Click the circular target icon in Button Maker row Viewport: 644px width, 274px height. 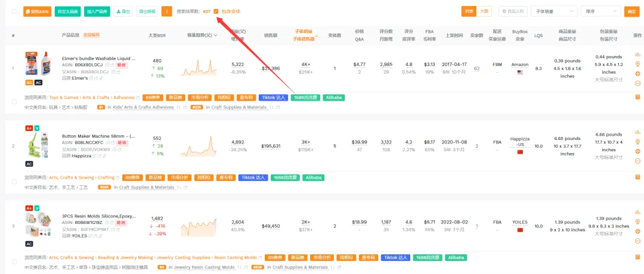point(638,151)
